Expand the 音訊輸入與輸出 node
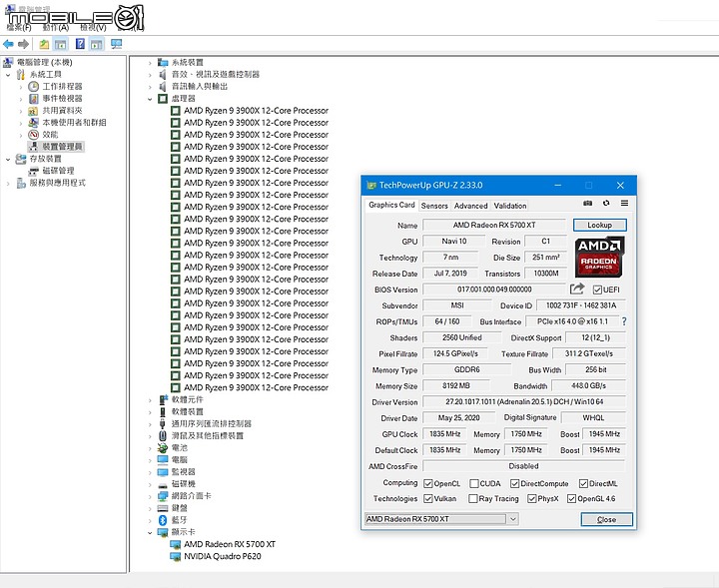Viewport: 719px width, 588px height. [x=150, y=86]
